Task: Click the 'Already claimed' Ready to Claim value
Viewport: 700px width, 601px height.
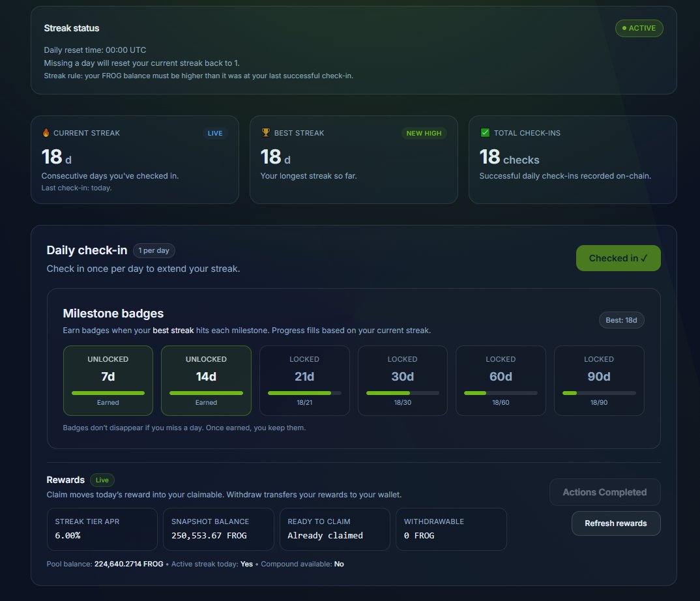Action: [x=325, y=535]
